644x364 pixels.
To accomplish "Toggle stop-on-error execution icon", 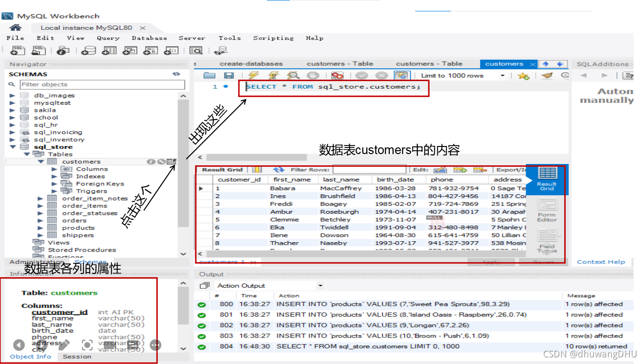I will (x=337, y=75).
